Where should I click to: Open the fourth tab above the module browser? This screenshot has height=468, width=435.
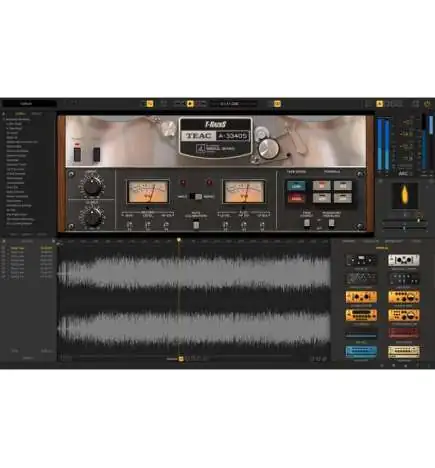[x=416, y=241]
